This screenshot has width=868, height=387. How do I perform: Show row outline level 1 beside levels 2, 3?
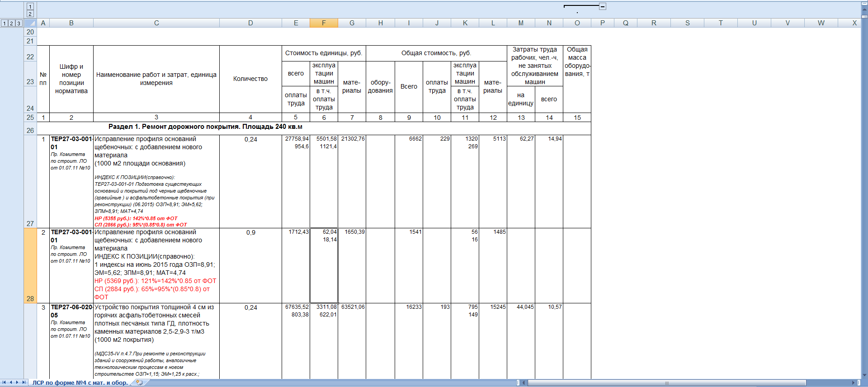[x=4, y=23]
